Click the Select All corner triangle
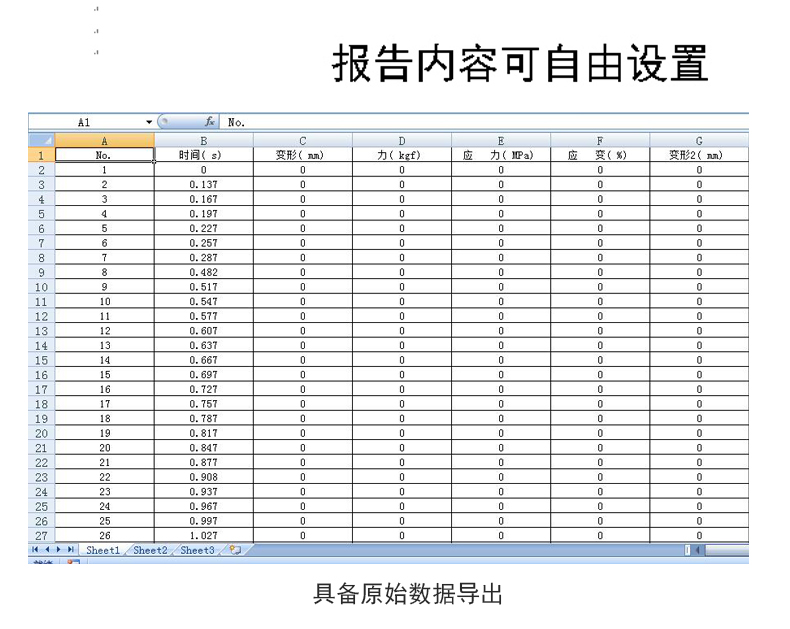The height and width of the screenshot is (629, 790). 42,141
